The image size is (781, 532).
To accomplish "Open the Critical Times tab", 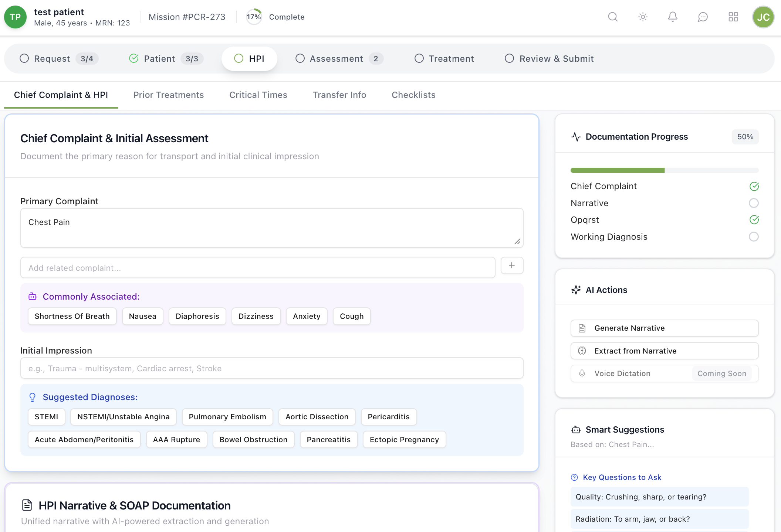I will pos(258,95).
